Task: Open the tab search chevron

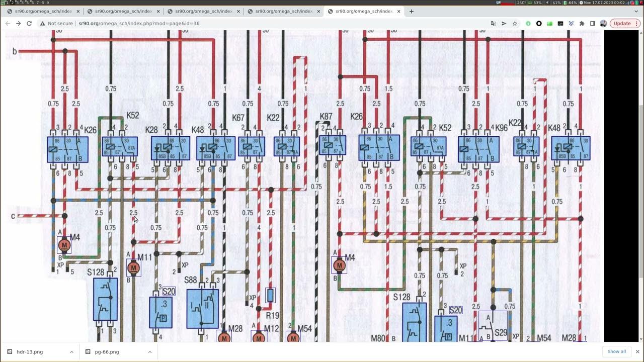Action: point(636,11)
